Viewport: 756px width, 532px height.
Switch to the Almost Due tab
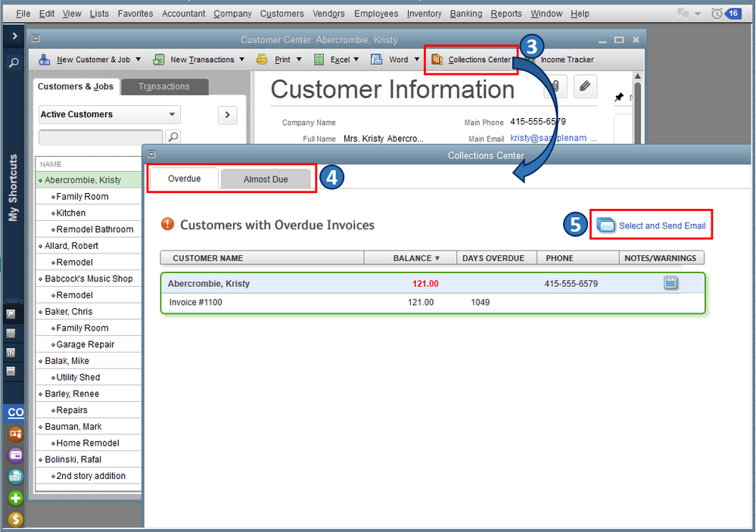point(266,179)
